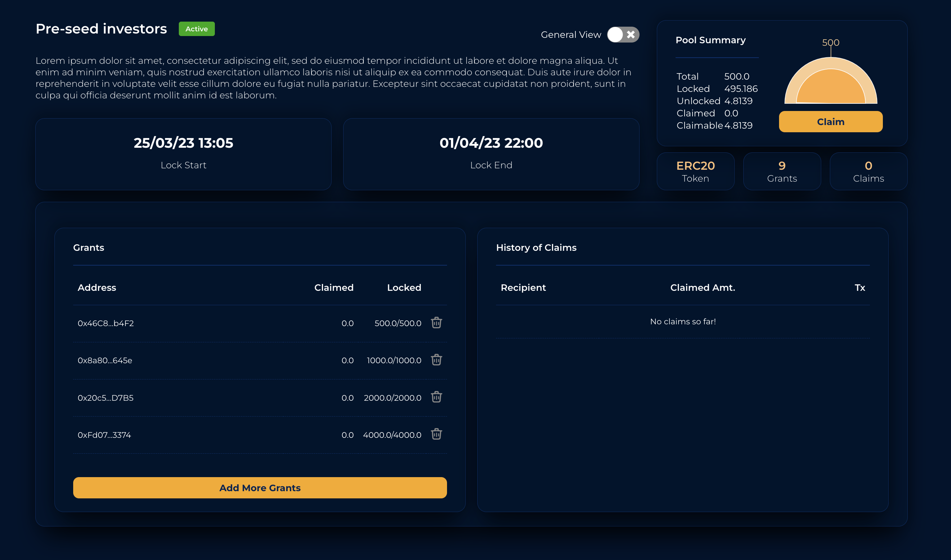Select the 0xFd07...3374 address text
The width and height of the screenshot is (951, 560).
point(104,435)
